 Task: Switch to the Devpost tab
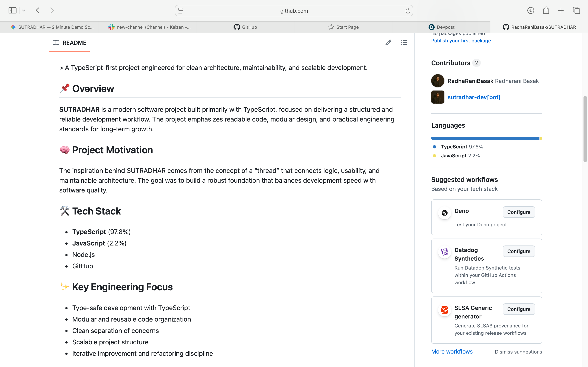coord(441,27)
